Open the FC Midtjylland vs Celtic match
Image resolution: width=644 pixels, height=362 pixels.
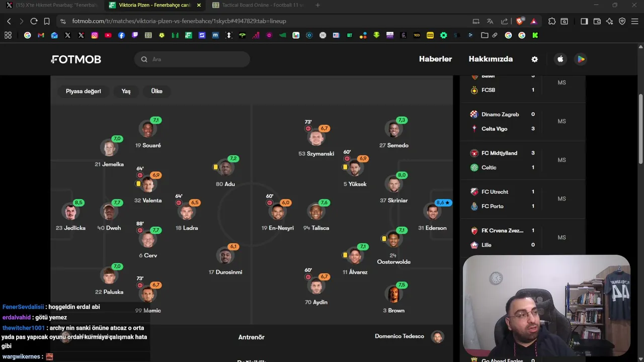523,160
